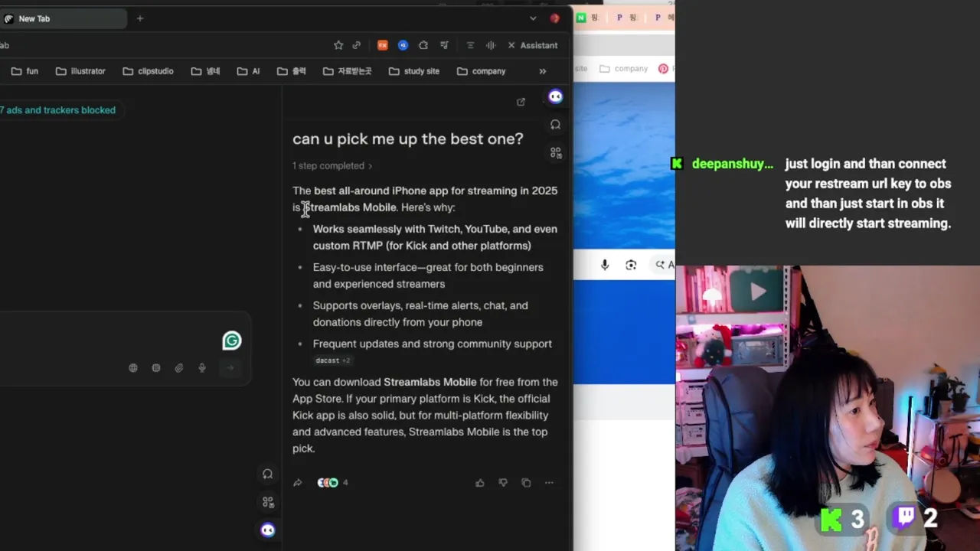980x551 pixels.
Task: Click the bold 'Streamlabs Mobile' in the first sentence
Action: pos(350,207)
